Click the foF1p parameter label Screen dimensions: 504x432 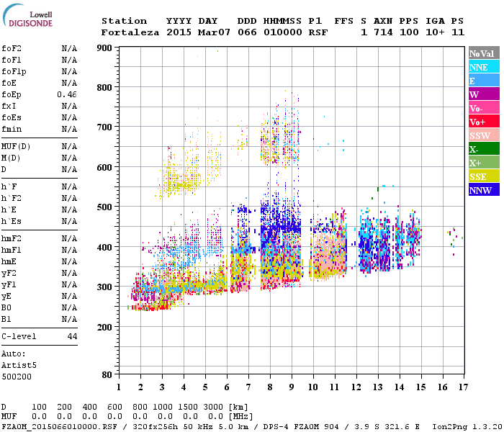coord(14,72)
